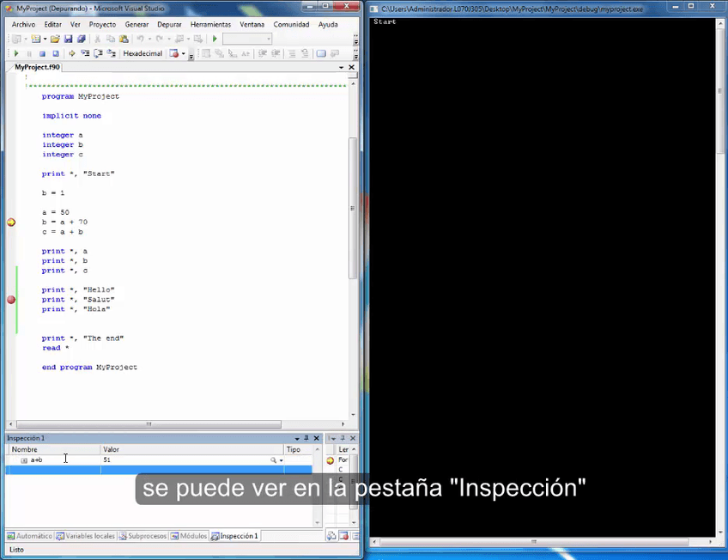Click the Copy icon in toolbar
Image resolution: width=728 pixels, height=560 pixels.
pos(110,39)
